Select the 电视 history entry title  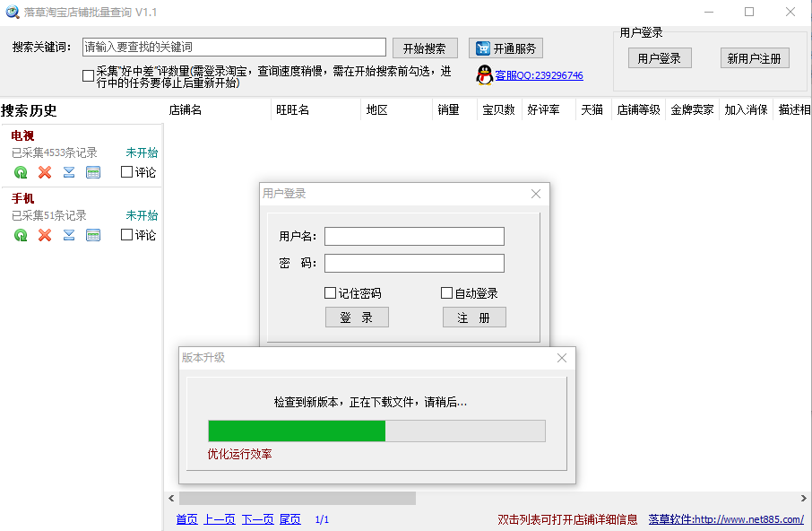[x=22, y=135]
